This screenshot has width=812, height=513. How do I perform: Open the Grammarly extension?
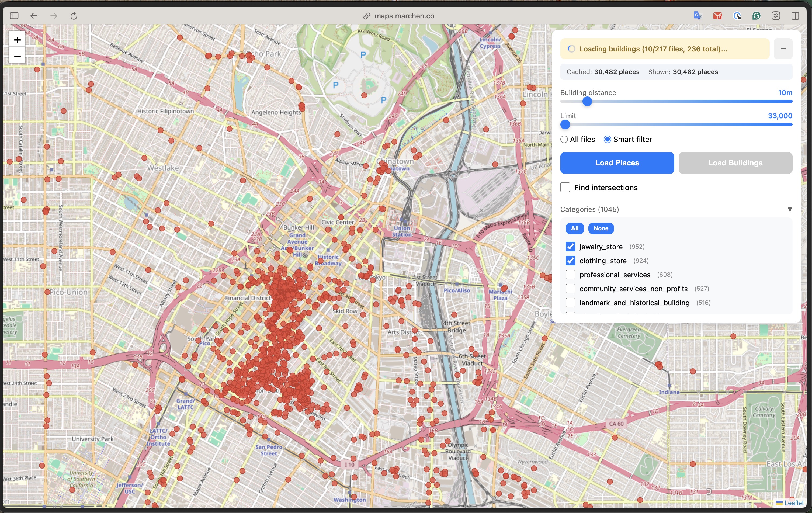[756, 16]
